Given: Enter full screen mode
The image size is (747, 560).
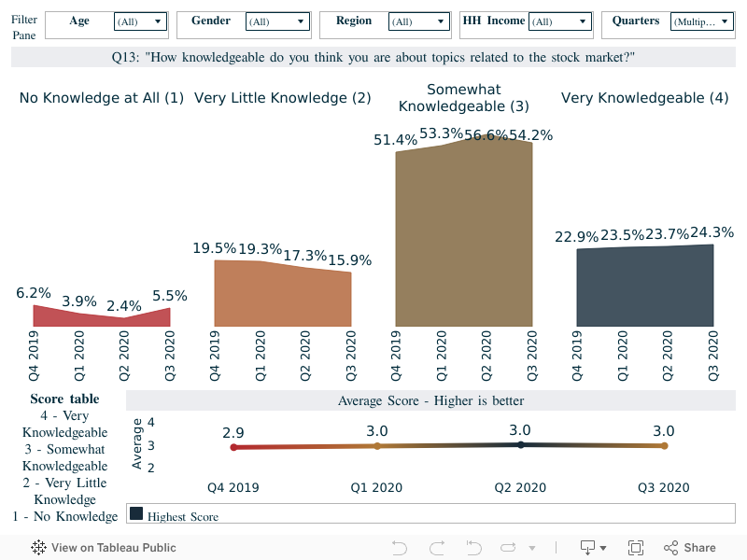Looking at the screenshot, I should [636, 548].
